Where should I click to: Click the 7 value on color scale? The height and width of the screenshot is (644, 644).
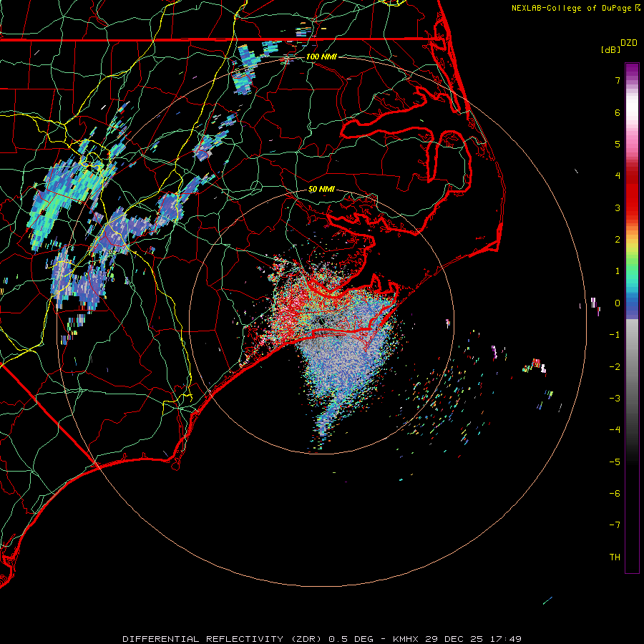(618, 80)
